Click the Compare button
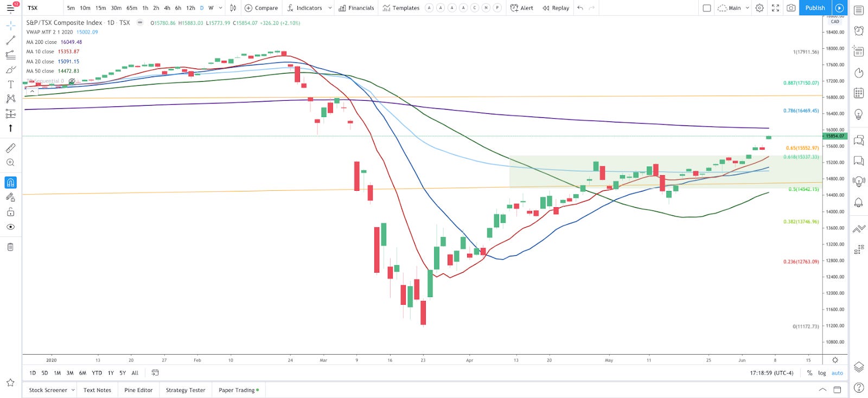Viewport: 868px width, 398px height. [261, 8]
